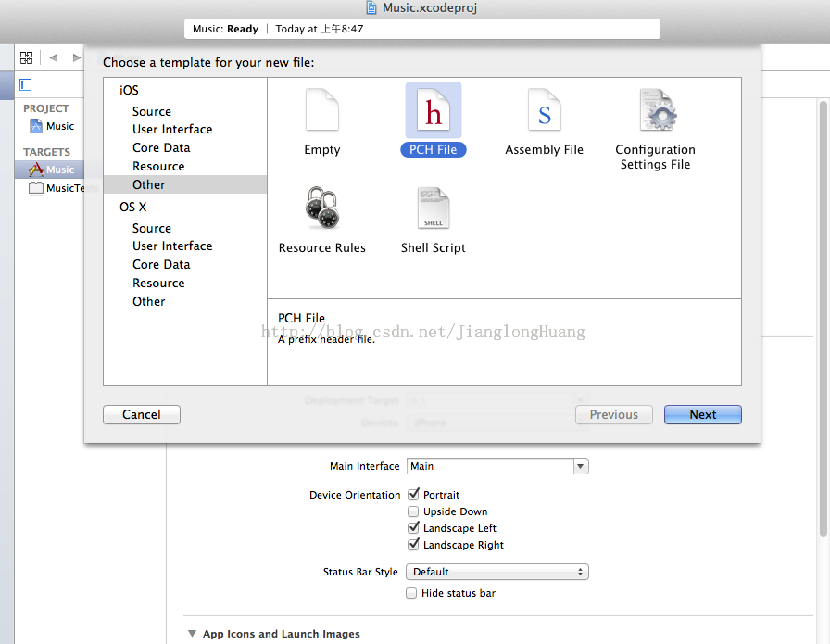Click the Next button
830x644 pixels.
[x=703, y=415]
